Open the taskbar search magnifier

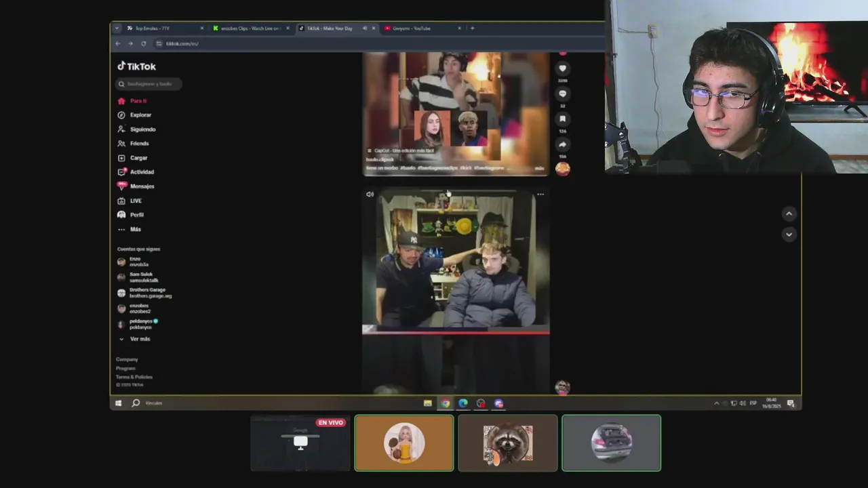click(x=136, y=403)
